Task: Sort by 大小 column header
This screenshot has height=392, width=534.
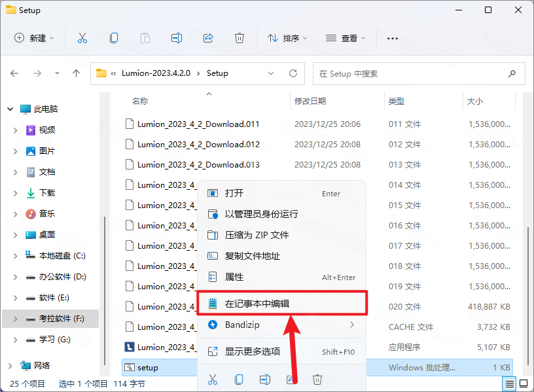Action: [x=474, y=101]
